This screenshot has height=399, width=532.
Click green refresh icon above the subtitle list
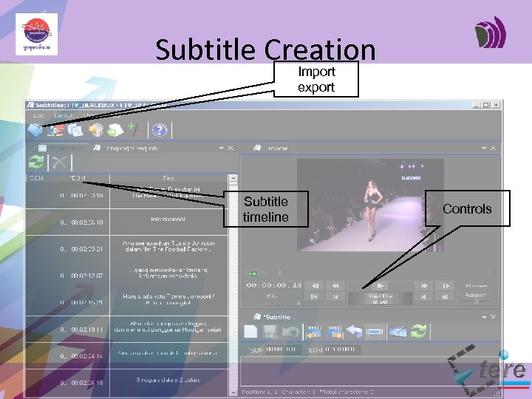tap(36, 162)
